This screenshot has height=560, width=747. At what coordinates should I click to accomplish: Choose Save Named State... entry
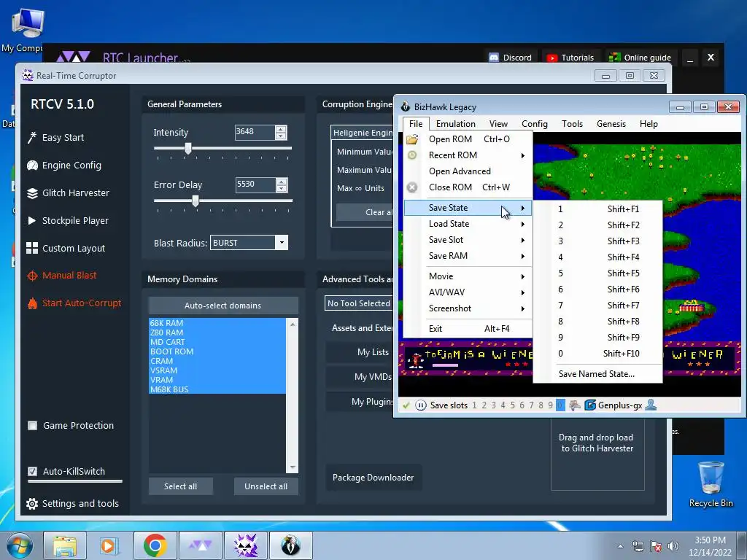(597, 374)
